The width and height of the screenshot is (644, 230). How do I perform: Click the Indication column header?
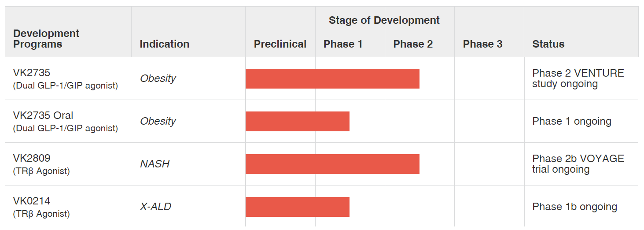coord(164,44)
